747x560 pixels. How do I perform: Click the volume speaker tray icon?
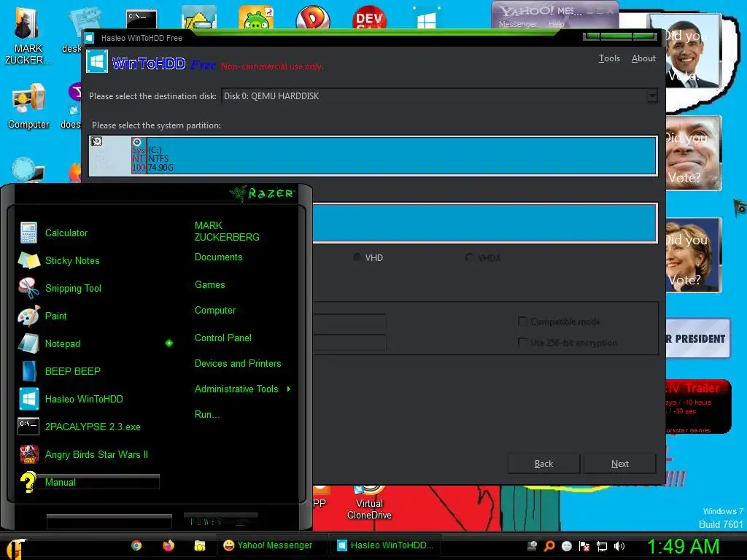619,546
